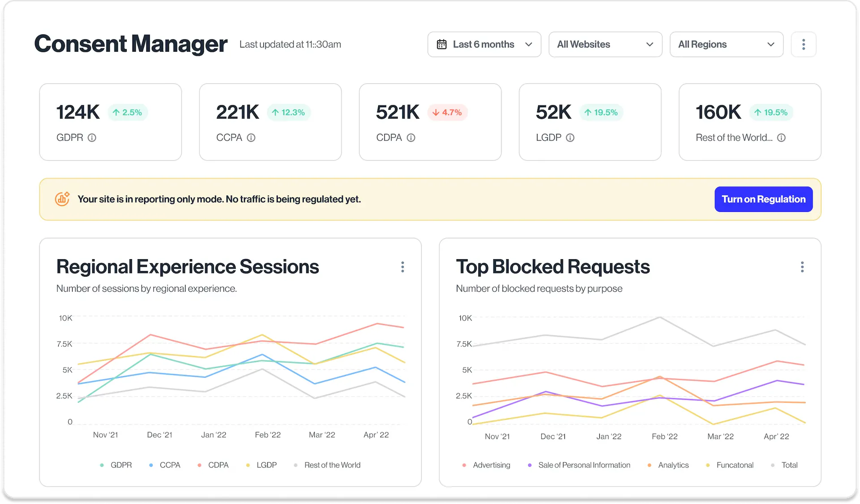Open the Last 6 months date dropdown

tap(484, 44)
